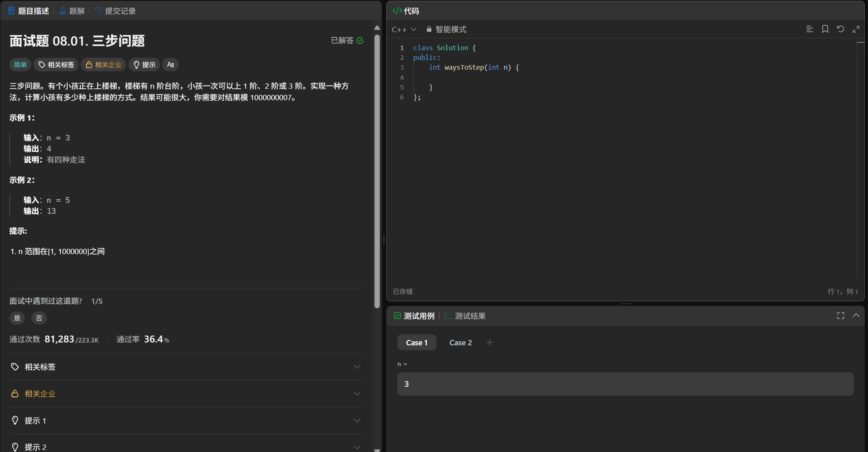Viewport: 868px width, 452px height.
Task: Collapse the test case panel chevron
Action: (x=856, y=316)
